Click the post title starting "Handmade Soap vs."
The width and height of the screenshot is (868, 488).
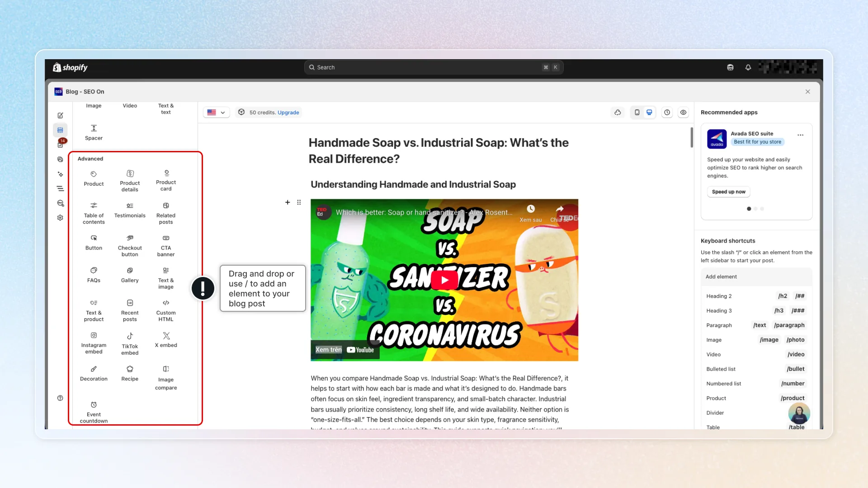[439, 151]
